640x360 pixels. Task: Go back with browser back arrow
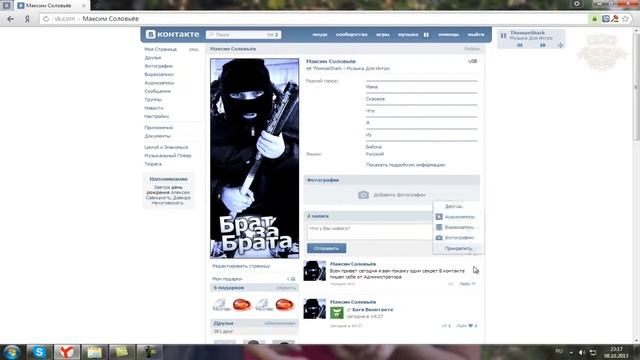click(x=11, y=19)
